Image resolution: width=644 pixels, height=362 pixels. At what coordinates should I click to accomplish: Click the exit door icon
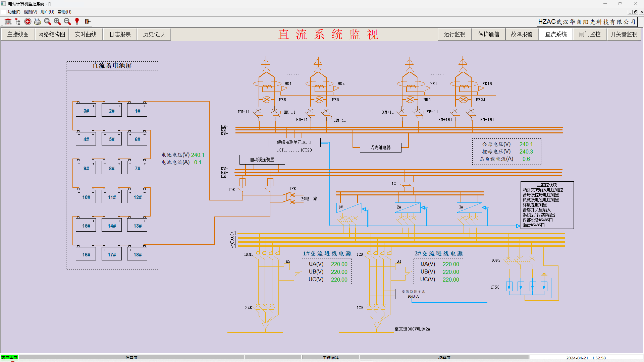coord(87,21)
